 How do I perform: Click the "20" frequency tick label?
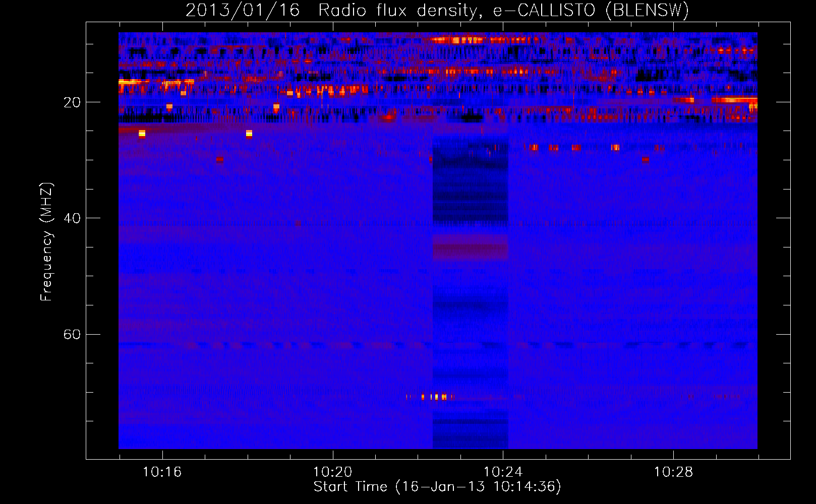coord(72,102)
